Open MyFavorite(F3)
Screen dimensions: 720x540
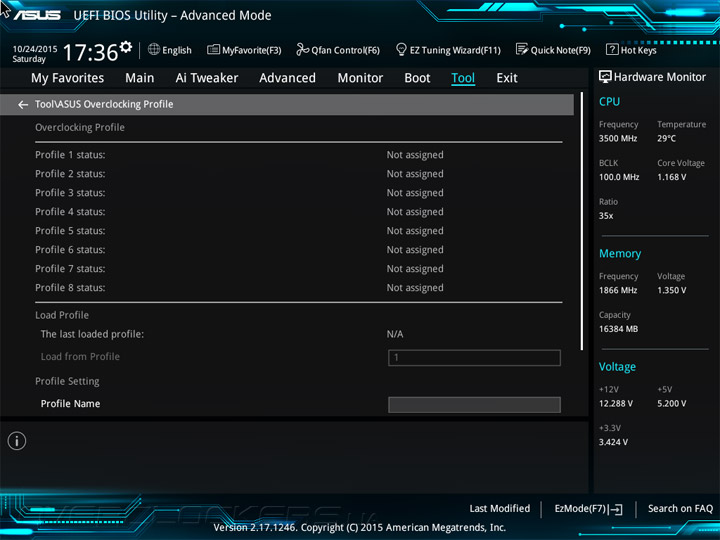pos(252,51)
